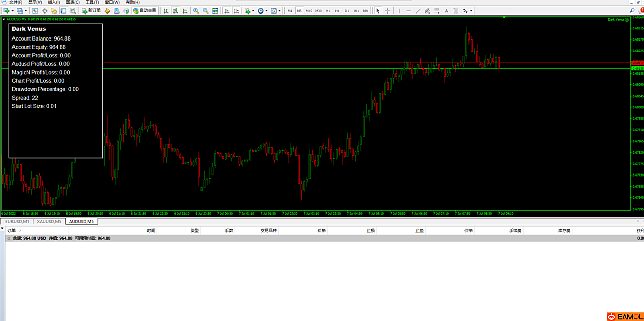This screenshot has height=321, width=644.
Task: Select the text A tool
Action: click(446, 11)
